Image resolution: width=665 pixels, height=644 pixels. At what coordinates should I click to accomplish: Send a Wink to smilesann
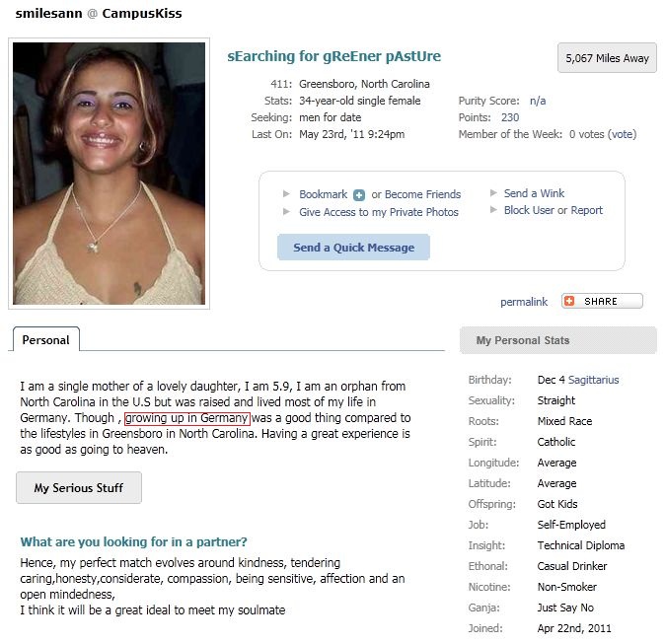pyautogui.click(x=534, y=193)
